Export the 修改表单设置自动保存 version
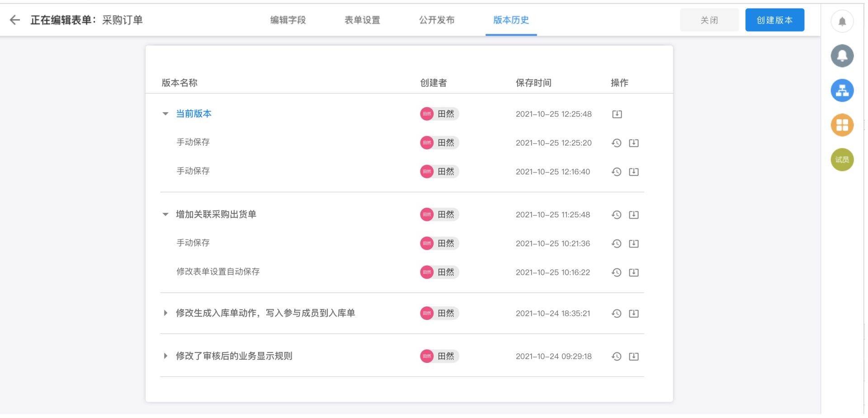The height and width of the screenshot is (418, 868). coord(634,272)
